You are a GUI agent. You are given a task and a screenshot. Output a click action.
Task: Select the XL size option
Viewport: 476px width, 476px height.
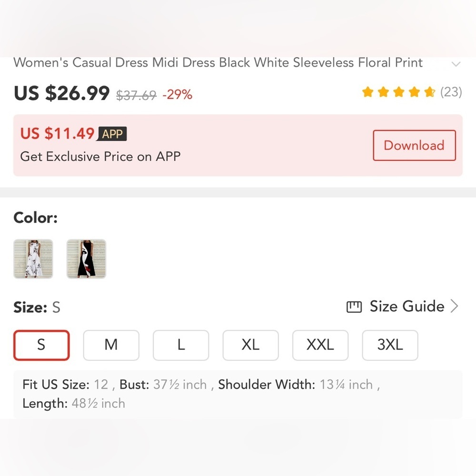(x=250, y=345)
